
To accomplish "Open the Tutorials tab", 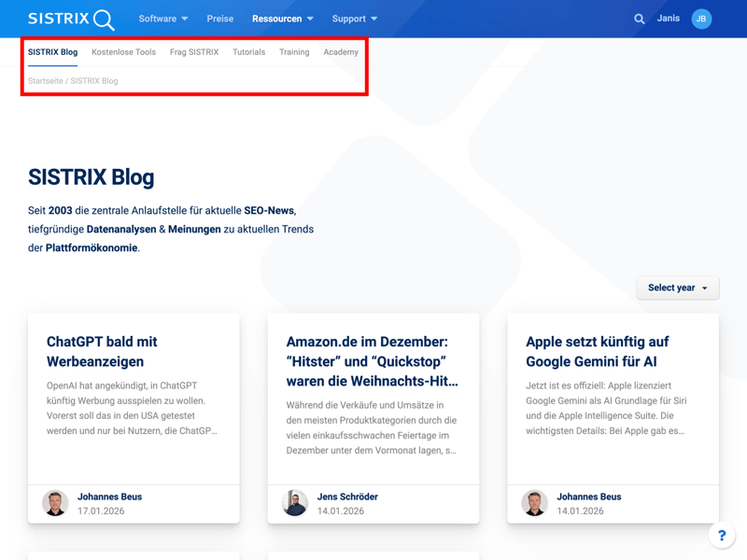I will 248,52.
